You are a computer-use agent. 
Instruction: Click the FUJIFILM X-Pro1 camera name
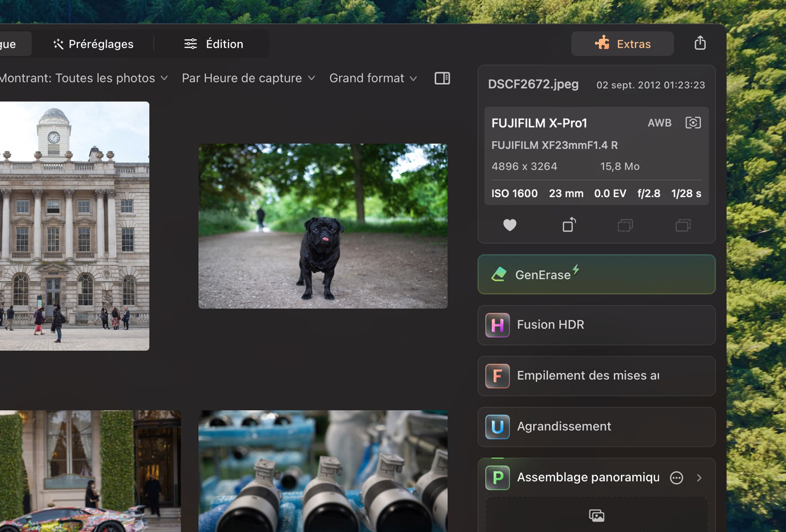539,123
